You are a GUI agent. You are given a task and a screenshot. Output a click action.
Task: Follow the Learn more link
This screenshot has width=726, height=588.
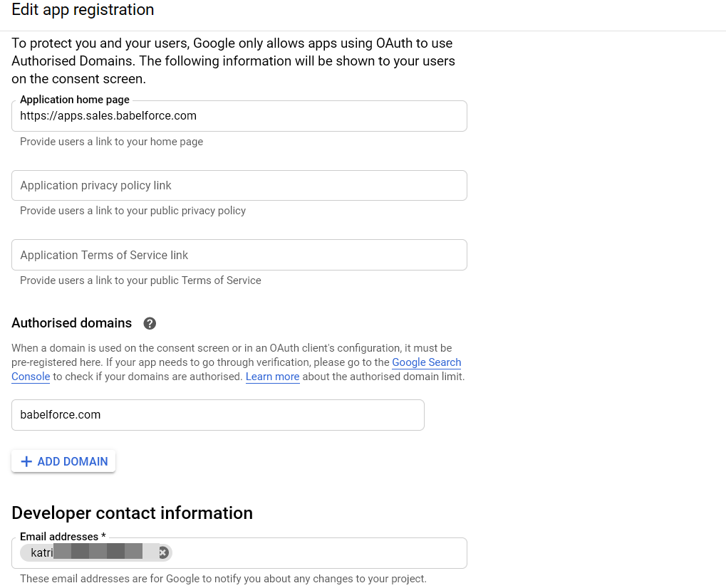(272, 377)
